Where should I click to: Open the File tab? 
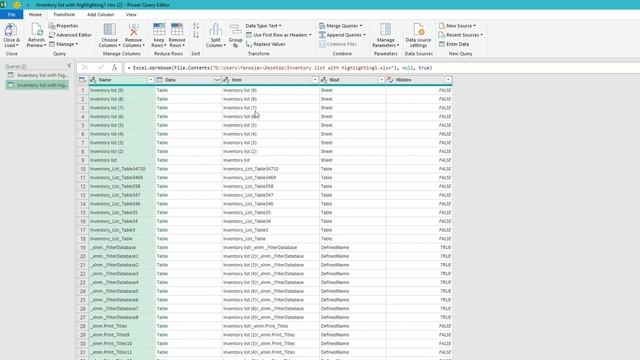(x=11, y=15)
